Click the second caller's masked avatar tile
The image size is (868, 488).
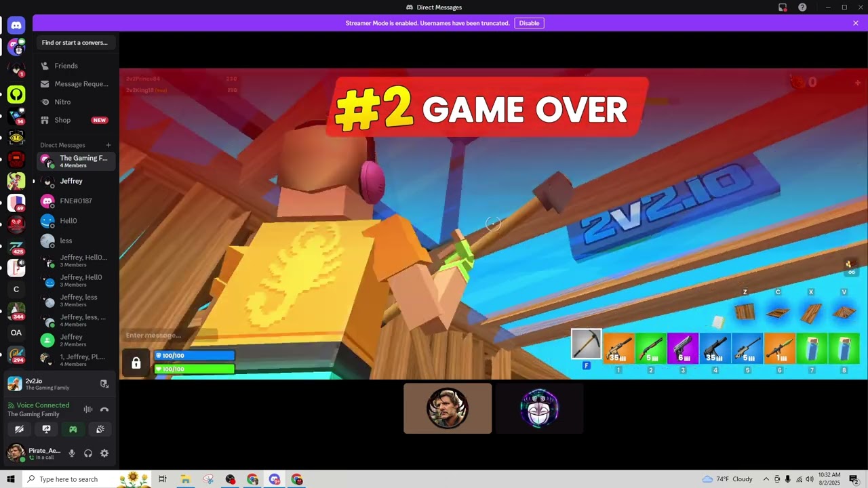coord(540,409)
